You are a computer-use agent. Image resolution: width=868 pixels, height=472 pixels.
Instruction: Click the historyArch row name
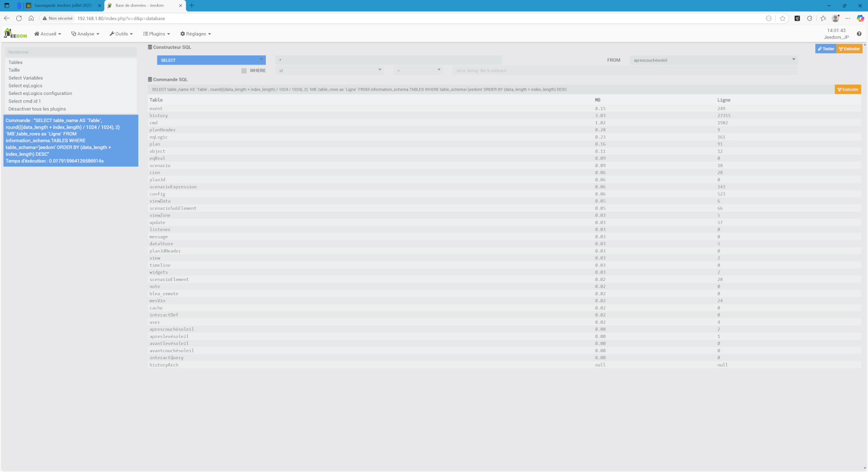click(164, 365)
